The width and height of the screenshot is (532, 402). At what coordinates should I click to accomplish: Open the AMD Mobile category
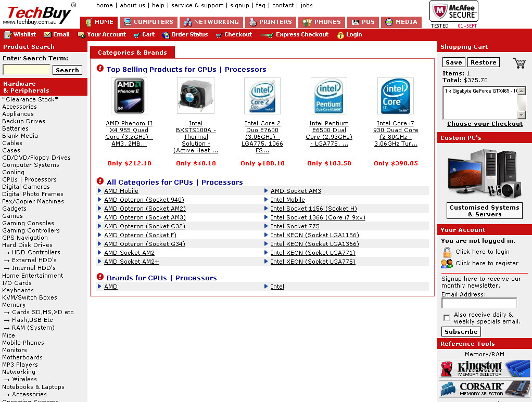[x=121, y=191]
